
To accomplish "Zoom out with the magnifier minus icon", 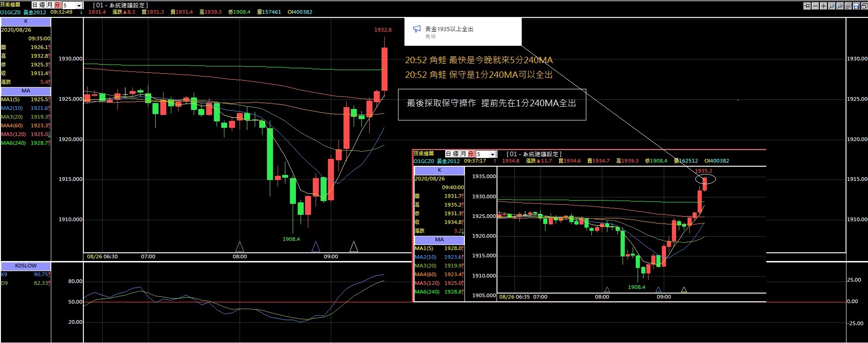I will pos(832,6).
